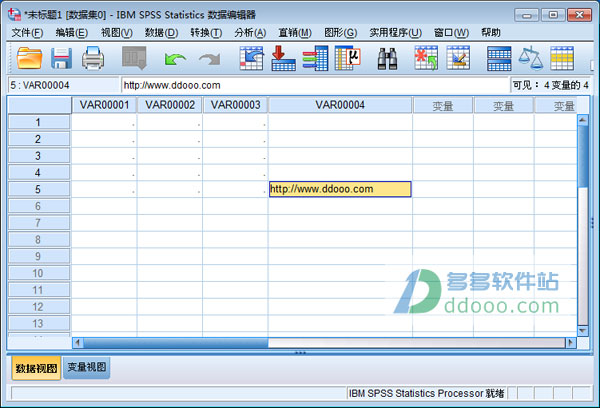This screenshot has height=408, width=600.
Task: Open 文件(F) menu
Action: [x=27, y=33]
